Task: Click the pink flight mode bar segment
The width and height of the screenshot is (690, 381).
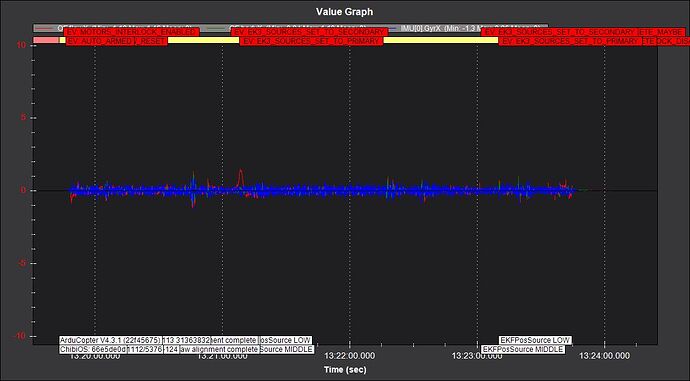Action: (x=46, y=40)
